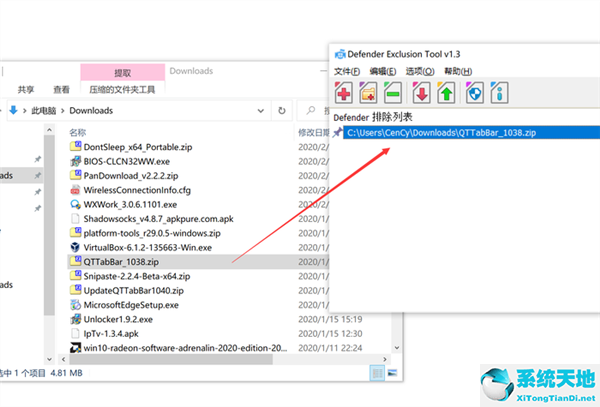Switch to details view in status bar

pyautogui.click(x=377, y=373)
